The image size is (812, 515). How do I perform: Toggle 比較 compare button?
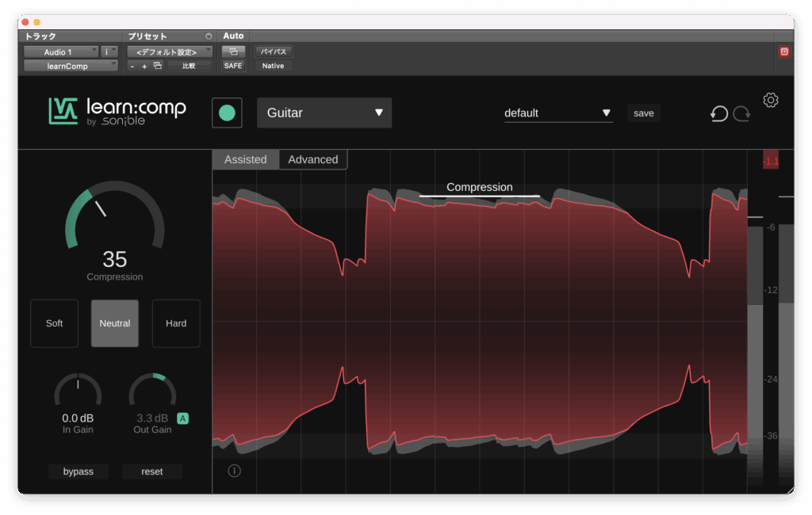coord(189,67)
